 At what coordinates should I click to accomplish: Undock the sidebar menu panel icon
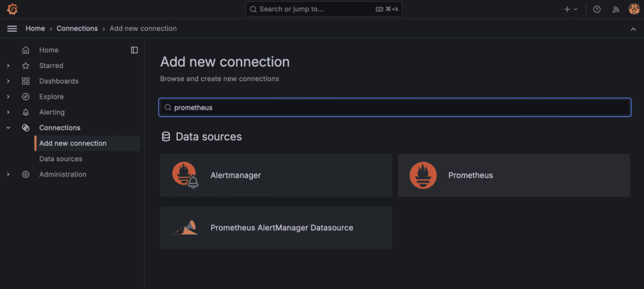(x=135, y=50)
